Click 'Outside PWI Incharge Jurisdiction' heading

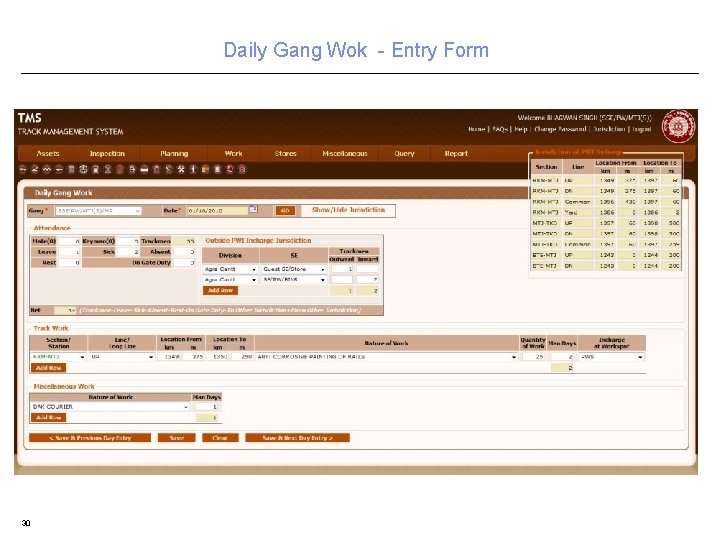coord(258,240)
